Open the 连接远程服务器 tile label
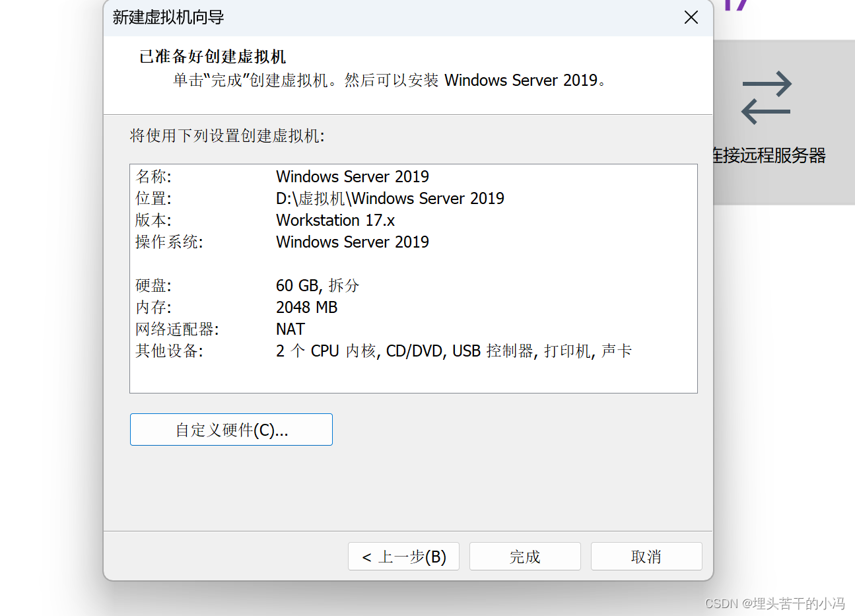Image resolution: width=855 pixels, height=616 pixels. coord(769,156)
